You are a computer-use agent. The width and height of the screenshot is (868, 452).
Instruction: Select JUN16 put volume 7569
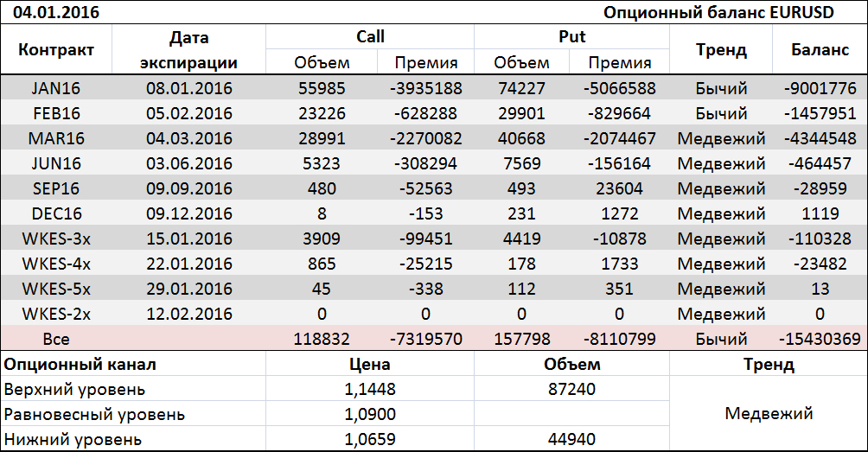[521, 163]
